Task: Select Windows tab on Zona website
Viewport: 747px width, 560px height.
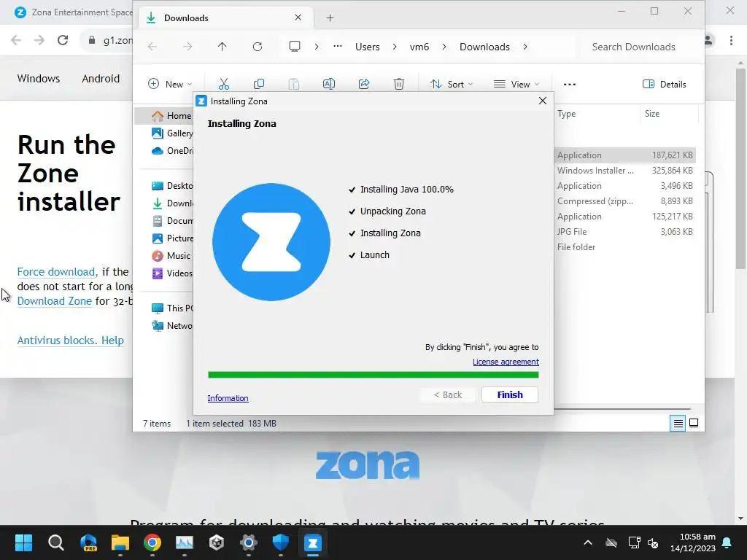Action: pyautogui.click(x=39, y=79)
